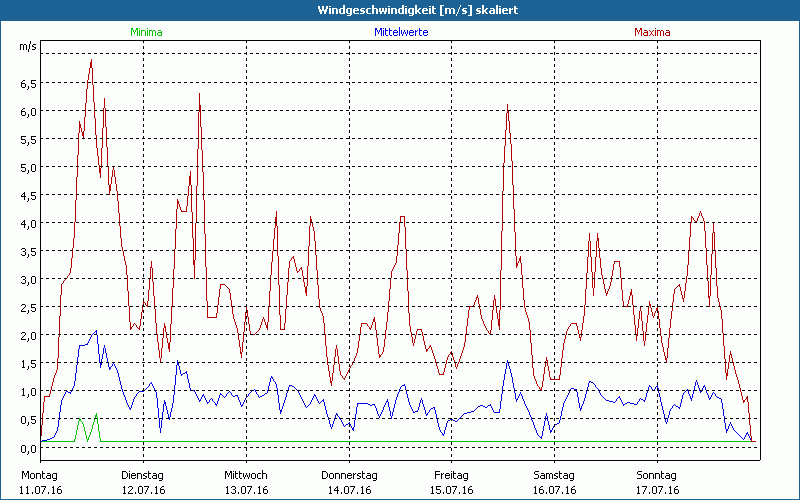The width and height of the screenshot is (800, 500).
Task: Select the Dienstag day label
Action: (142, 475)
